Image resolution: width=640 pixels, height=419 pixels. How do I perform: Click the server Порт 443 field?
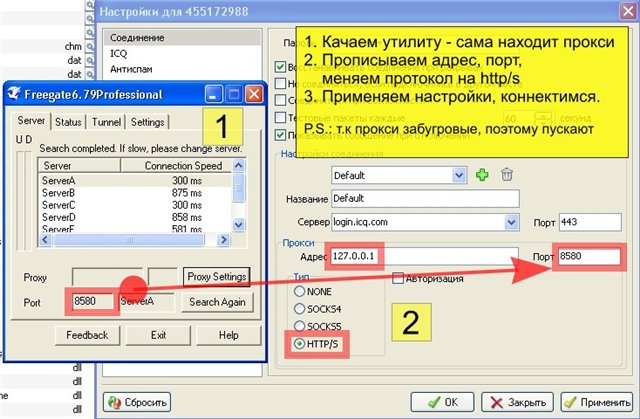(590, 222)
